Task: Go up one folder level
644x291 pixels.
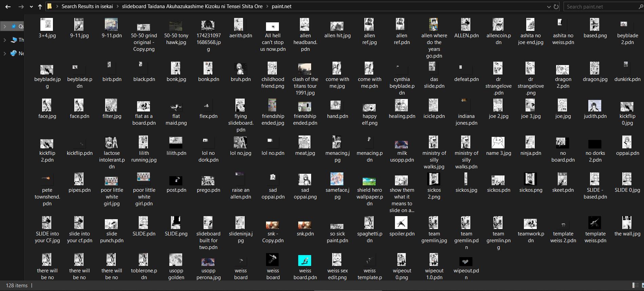Action: tap(40, 6)
